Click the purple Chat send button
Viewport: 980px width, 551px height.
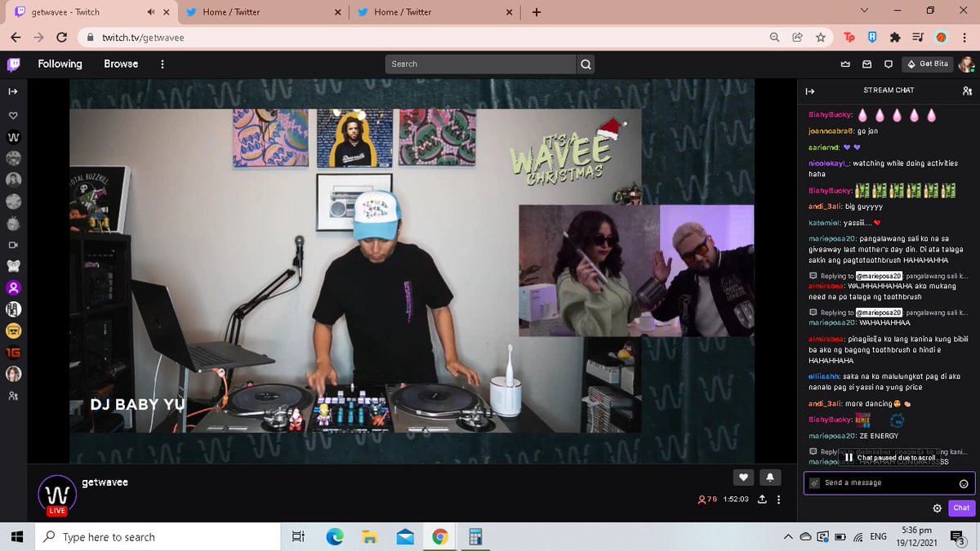[x=962, y=508]
